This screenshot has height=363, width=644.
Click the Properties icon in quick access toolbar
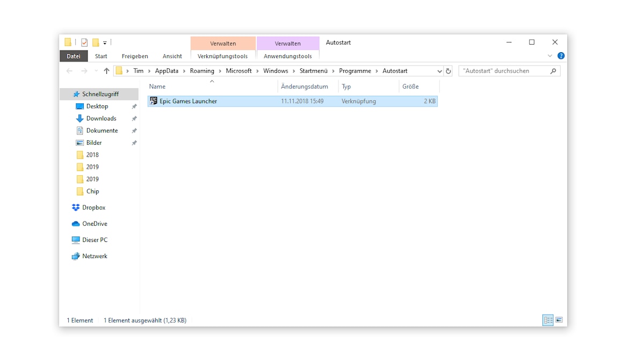click(84, 42)
